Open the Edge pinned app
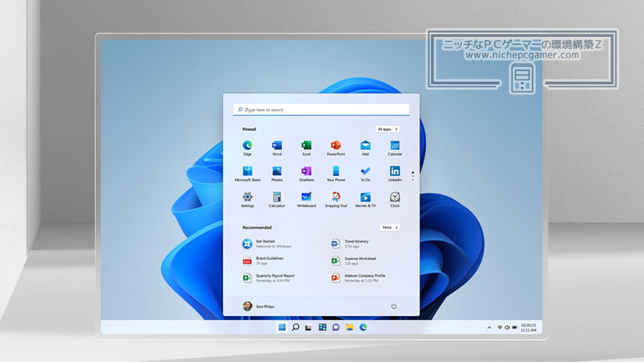The width and height of the screenshot is (644, 362). [x=247, y=147]
